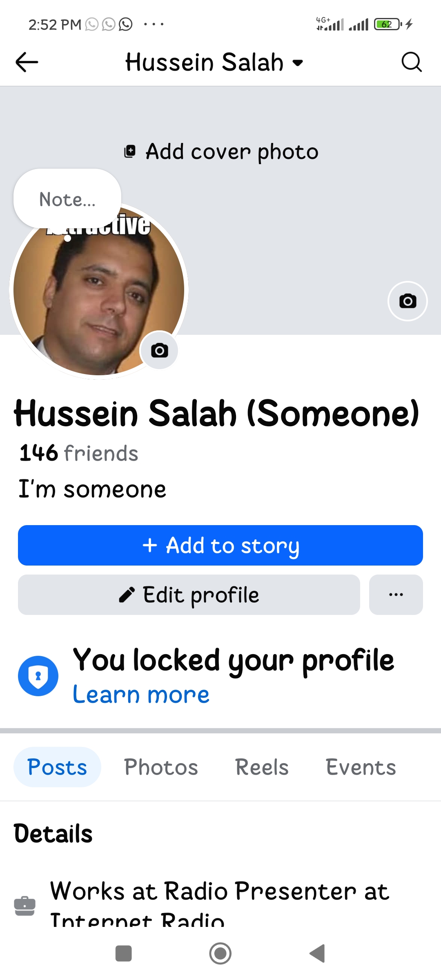Image resolution: width=441 pixels, height=980 pixels.
Task: Tap the Note bubble input
Action: (67, 199)
